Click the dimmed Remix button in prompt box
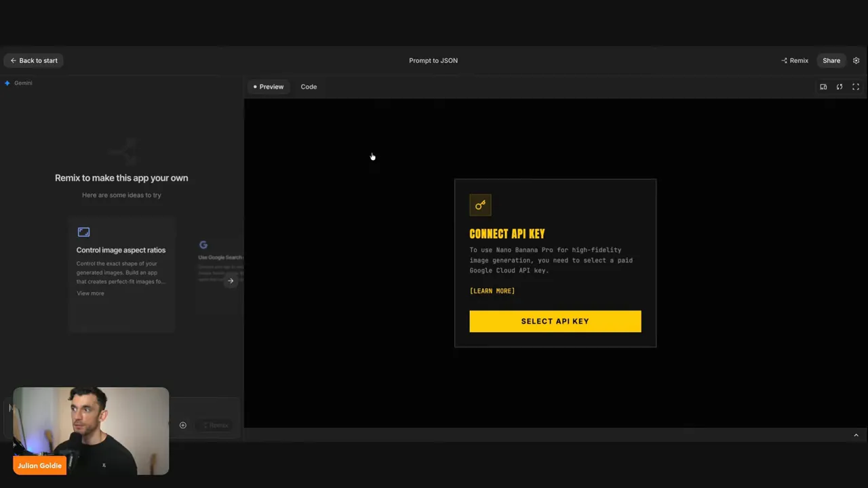Viewport: 868px width, 488px height. pyautogui.click(x=215, y=425)
